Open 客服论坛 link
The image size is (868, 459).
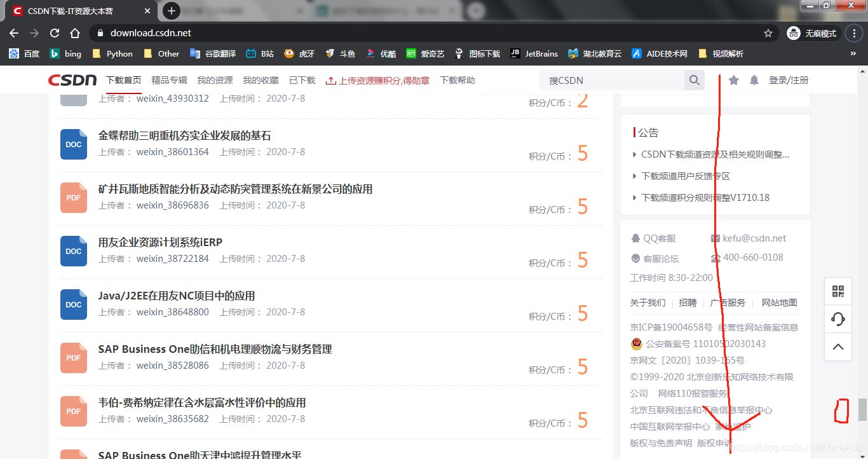(x=654, y=259)
